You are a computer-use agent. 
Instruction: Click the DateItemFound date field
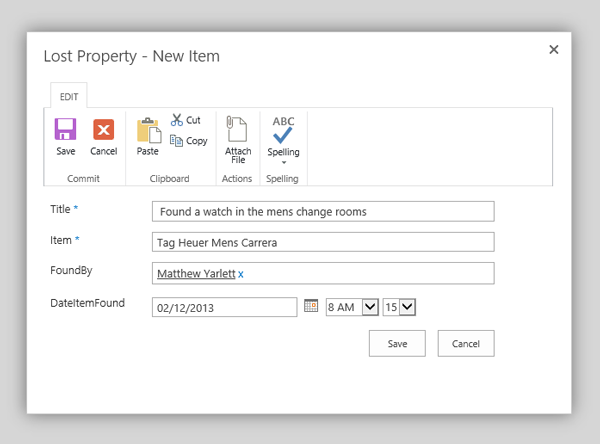[x=225, y=307]
